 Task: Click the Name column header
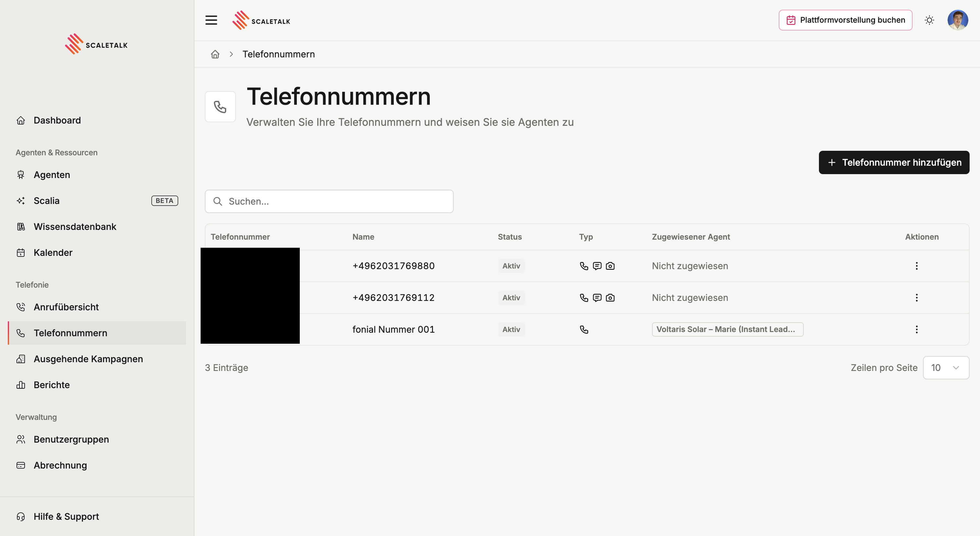point(363,237)
